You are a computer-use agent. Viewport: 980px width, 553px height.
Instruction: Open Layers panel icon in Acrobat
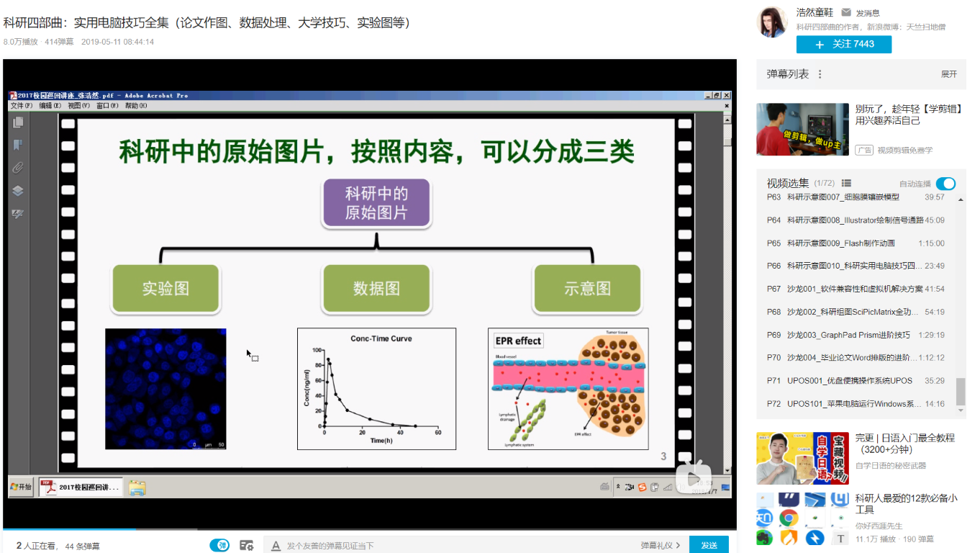click(x=18, y=191)
